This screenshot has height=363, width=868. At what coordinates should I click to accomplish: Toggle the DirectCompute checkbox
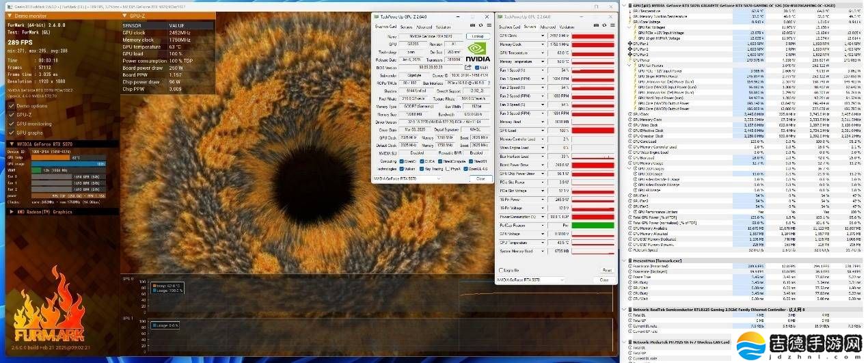point(441,161)
